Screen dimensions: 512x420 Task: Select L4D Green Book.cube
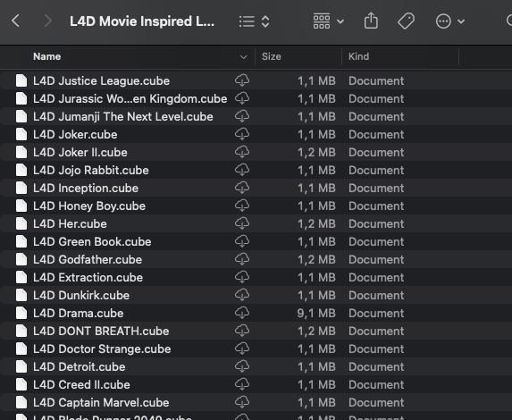(92, 241)
